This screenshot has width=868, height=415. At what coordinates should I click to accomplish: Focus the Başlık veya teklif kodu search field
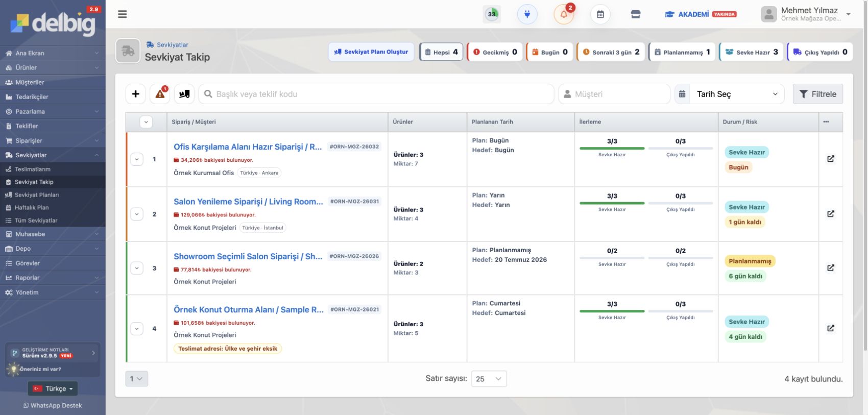[x=376, y=94]
